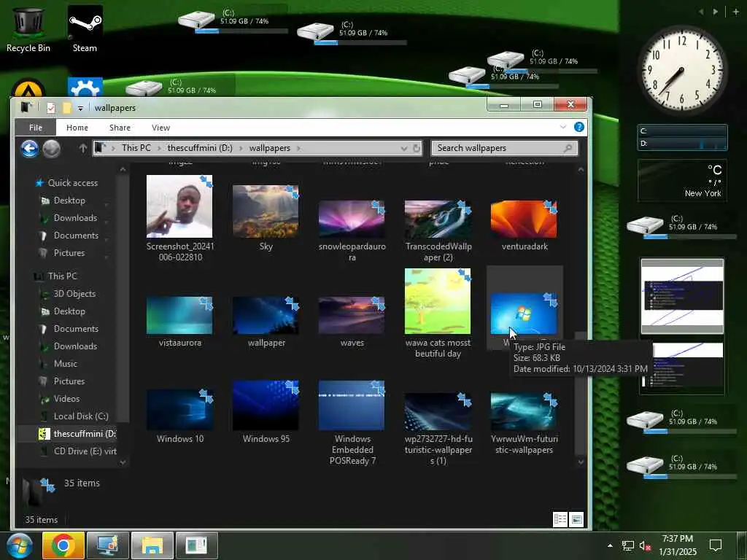Screen dimensions: 747x560
Task: Click the New folder quick access icon
Action: point(66,108)
